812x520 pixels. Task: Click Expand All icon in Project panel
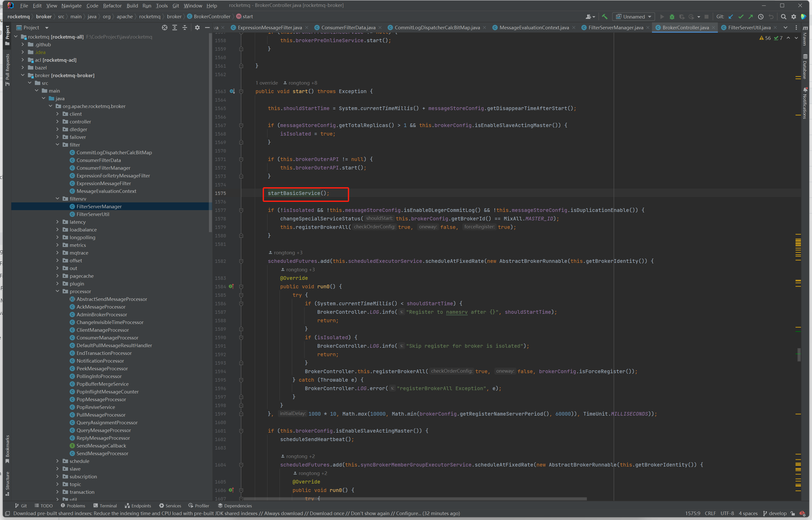175,28
